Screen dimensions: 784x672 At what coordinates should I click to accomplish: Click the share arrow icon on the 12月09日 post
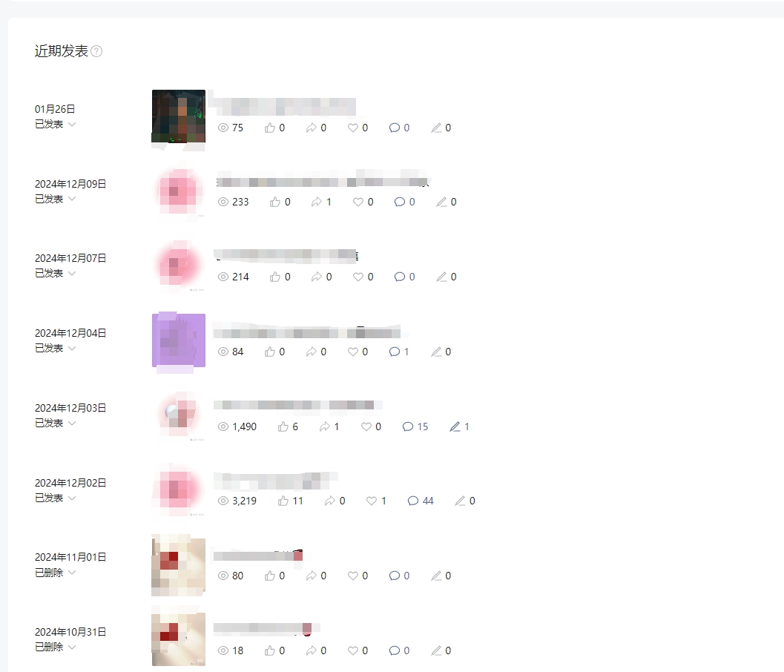click(317, 202)
